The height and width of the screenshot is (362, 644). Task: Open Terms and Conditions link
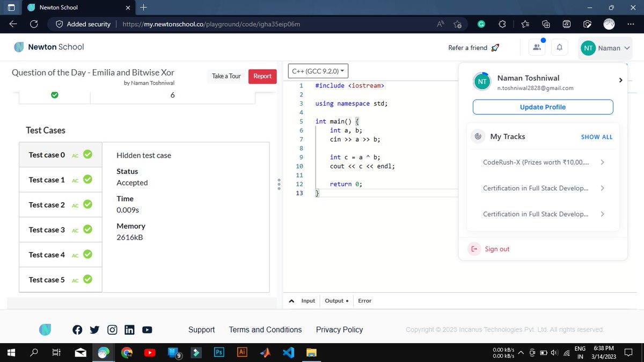pyautogui.click(x=265, y=330)
